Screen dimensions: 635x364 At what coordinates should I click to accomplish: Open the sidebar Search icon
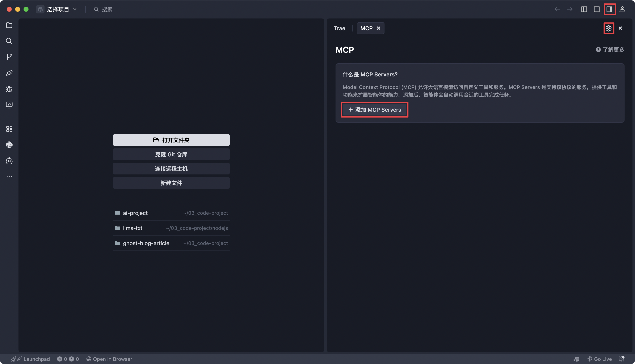click(9, 41)
